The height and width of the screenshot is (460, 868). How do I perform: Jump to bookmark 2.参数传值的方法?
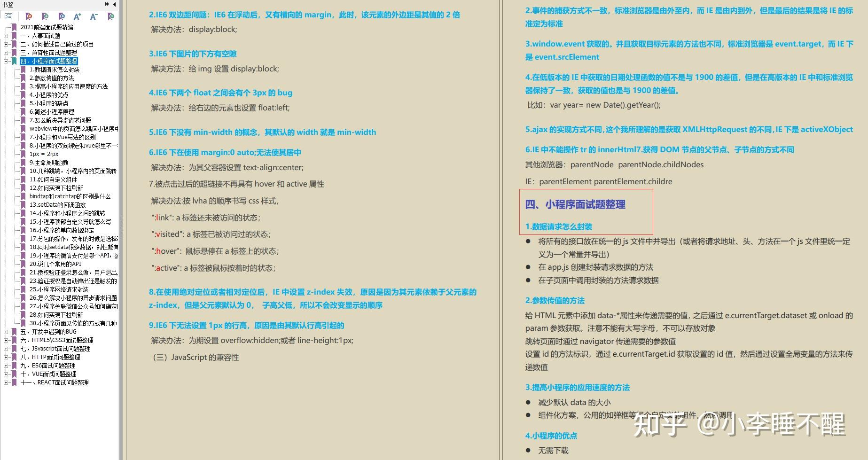tap(52, 78)
